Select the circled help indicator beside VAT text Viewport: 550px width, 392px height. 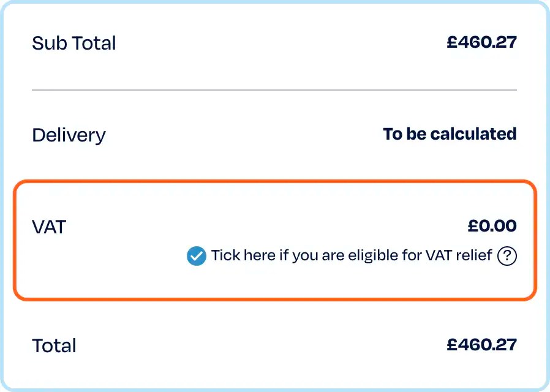(507, 255)
